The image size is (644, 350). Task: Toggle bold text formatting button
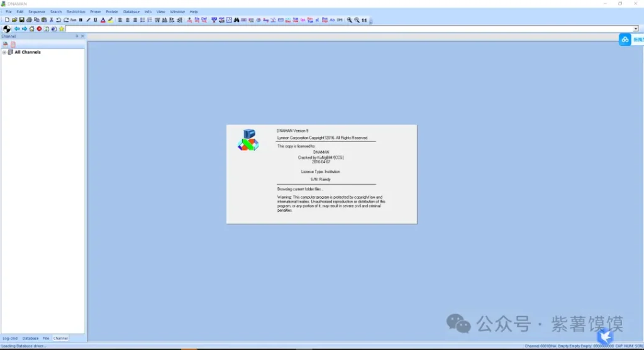tap(81, 20)
